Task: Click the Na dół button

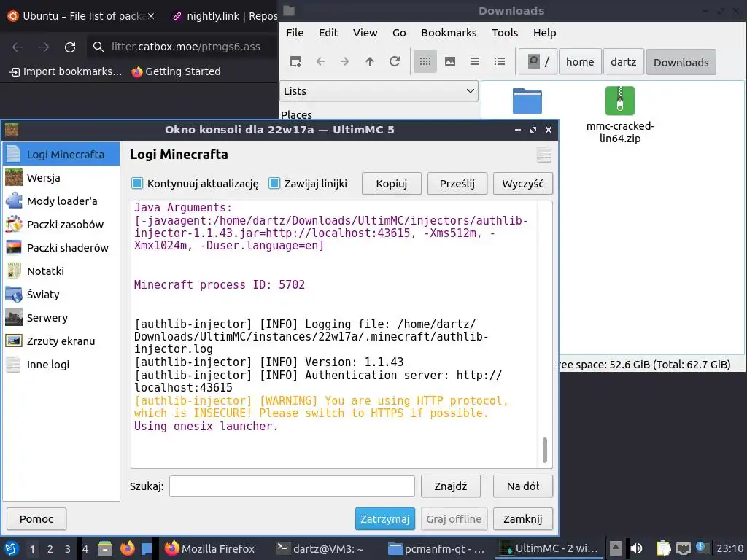Action: (x=522, y=486)
